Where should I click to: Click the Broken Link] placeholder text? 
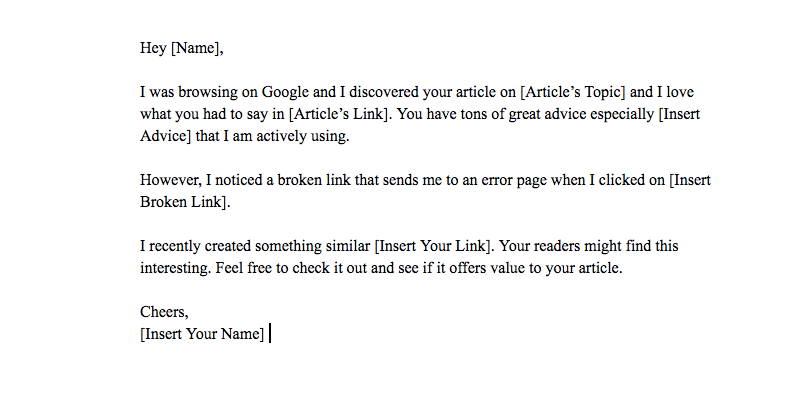click(x=185, y=202)
